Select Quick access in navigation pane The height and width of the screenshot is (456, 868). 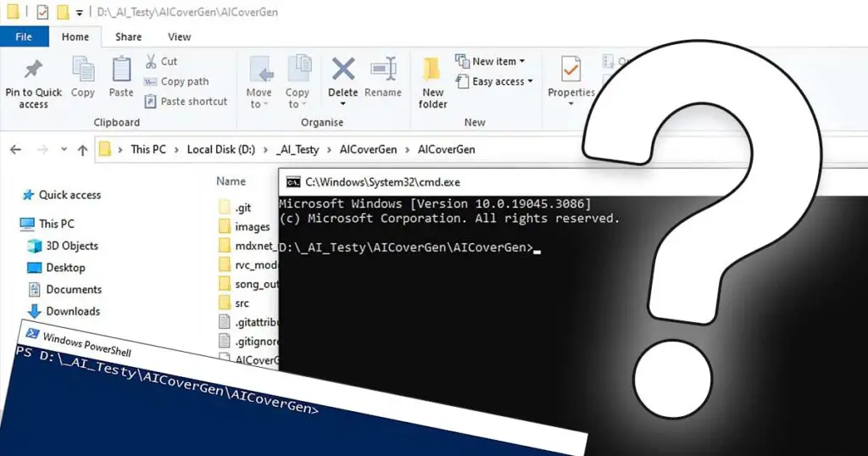tap(61, 195)
